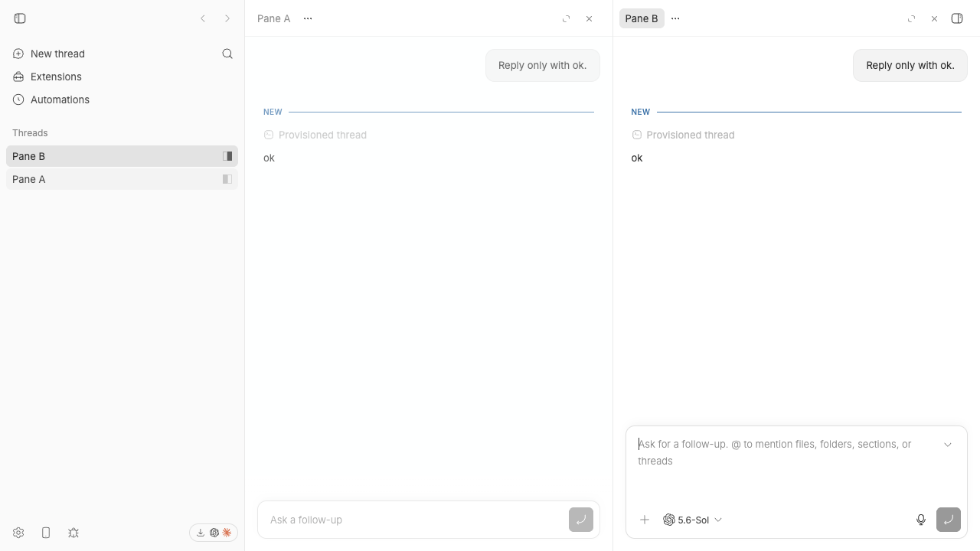Open Pane B more options menu
980x551 pixels.
pyautogui.click(x=675, y=18)
